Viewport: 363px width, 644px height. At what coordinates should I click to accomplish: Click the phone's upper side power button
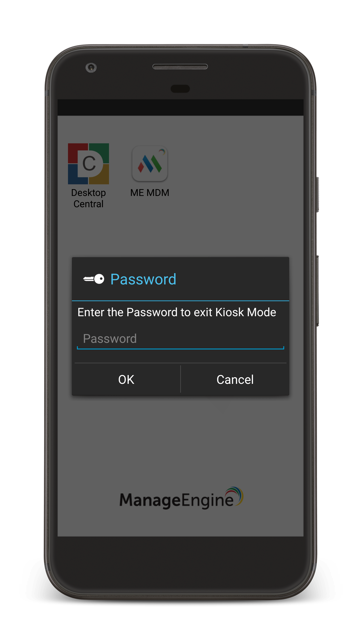pos(318,195)
